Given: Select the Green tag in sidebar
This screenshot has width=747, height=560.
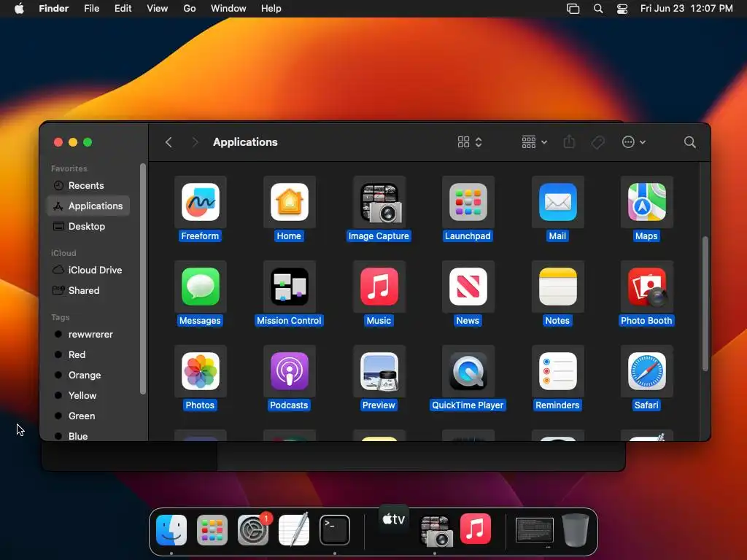Looking at the screenshot, I should 88,416.
